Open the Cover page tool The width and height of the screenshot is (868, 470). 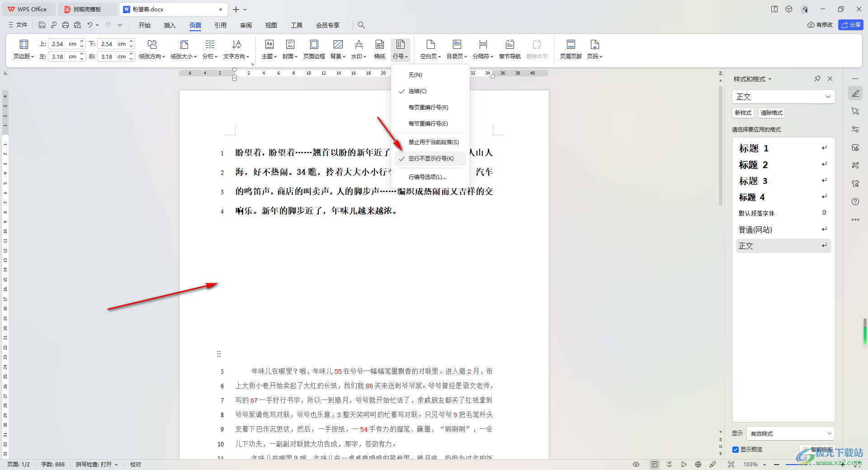[x=290, y=49]
